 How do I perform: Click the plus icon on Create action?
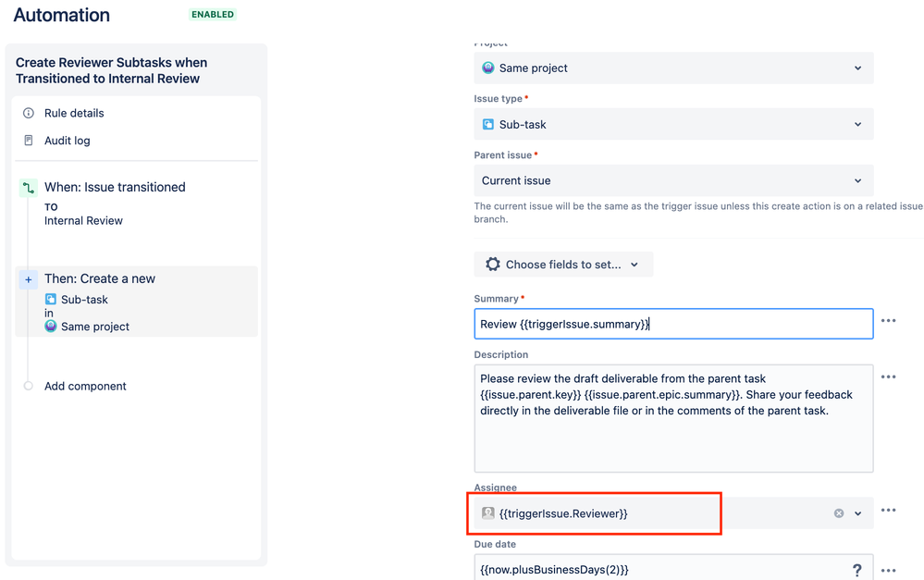click(x=29, y=279)
